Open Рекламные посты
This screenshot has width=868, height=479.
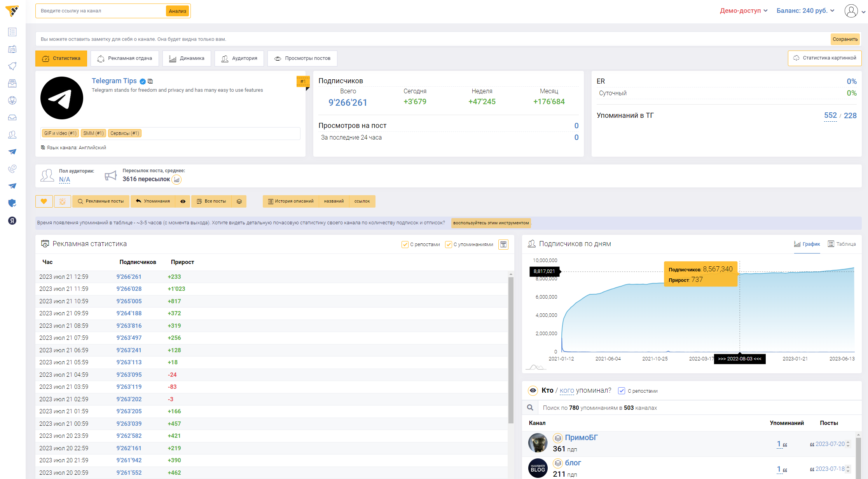tap(101, 201)
